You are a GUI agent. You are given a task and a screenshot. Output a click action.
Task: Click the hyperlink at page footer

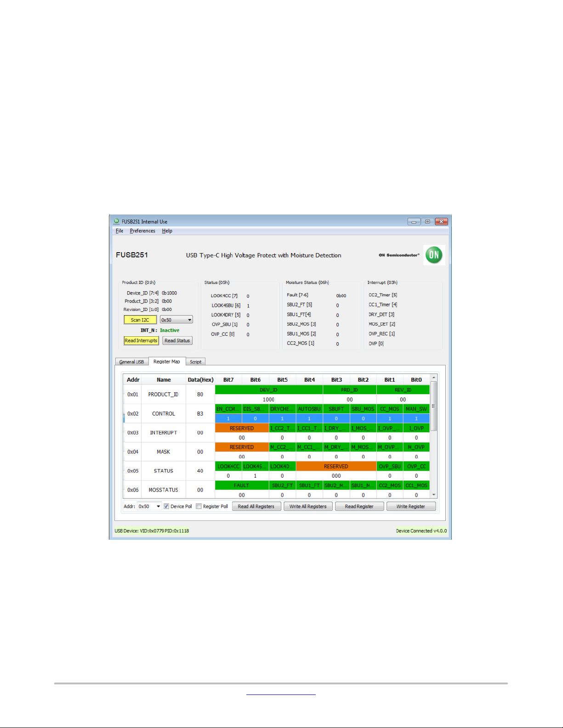(x=281, y=693)
